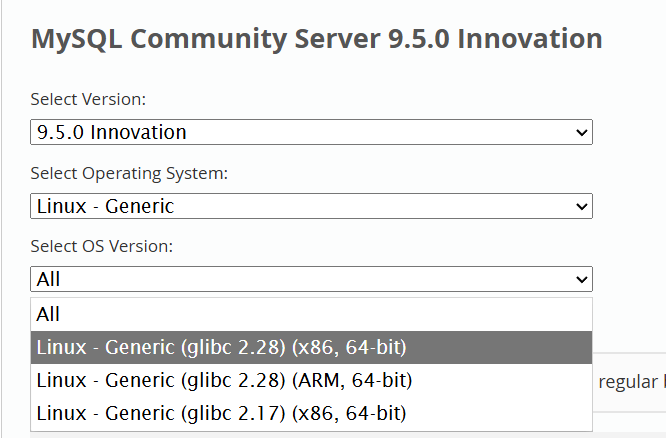The width and height of the screenshot is (666, 438).
Task: Click the "Linux - Generic" selected value text
Action: click(105, 207)
